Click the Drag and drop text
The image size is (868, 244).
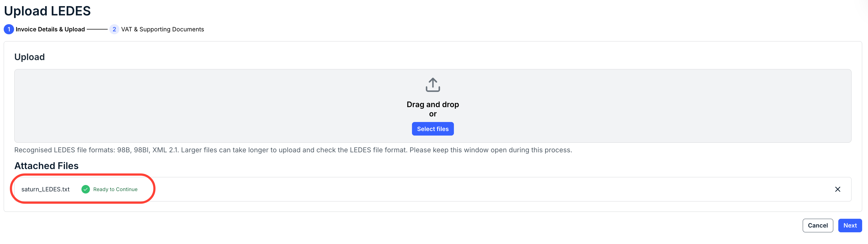433,105
